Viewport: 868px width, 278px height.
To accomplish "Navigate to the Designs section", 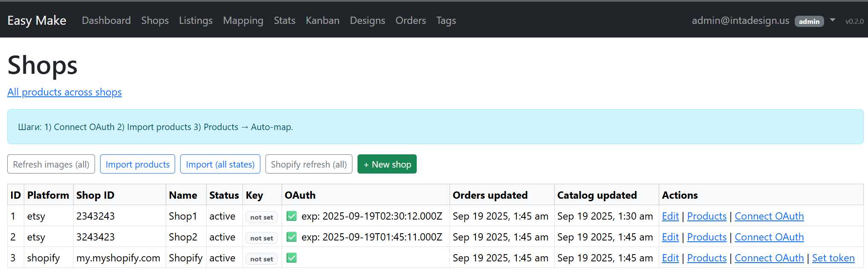I will click(x=367, y=20).
